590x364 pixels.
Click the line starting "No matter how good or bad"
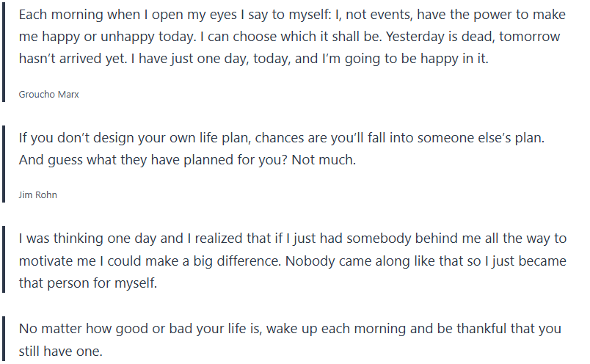pyautogui.click(x=290, y=329)
